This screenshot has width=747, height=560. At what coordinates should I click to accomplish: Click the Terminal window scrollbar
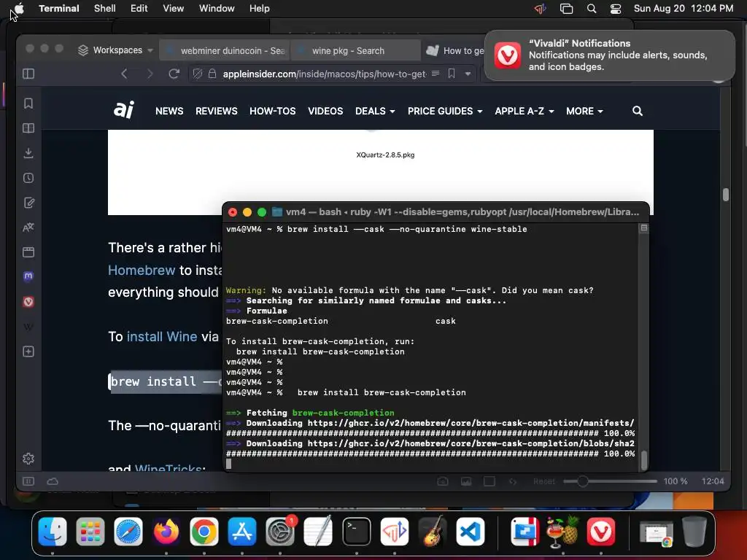(x=644, y=460)
